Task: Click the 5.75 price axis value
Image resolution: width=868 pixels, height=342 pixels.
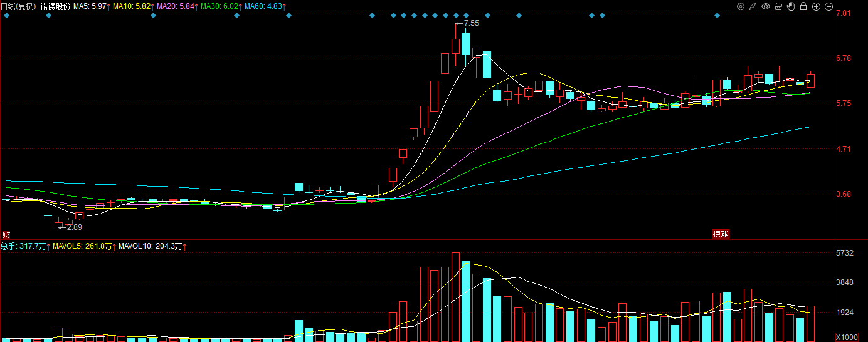Action: [844, 103]
